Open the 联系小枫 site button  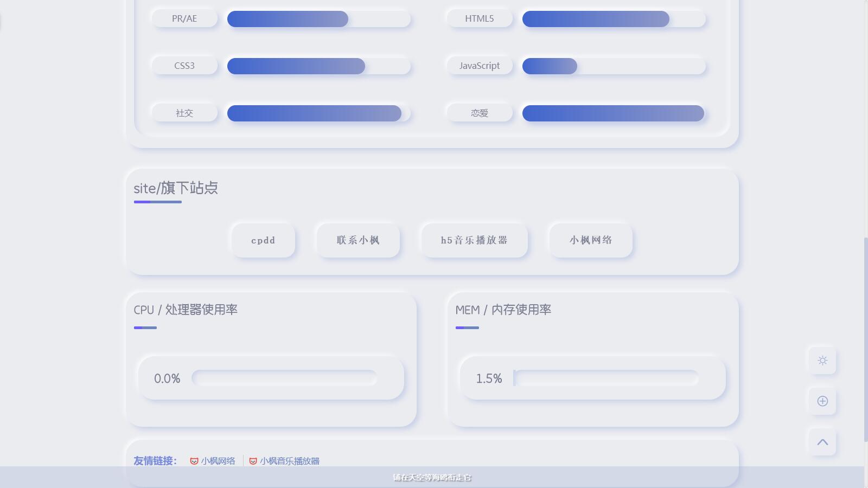point(358,240)
